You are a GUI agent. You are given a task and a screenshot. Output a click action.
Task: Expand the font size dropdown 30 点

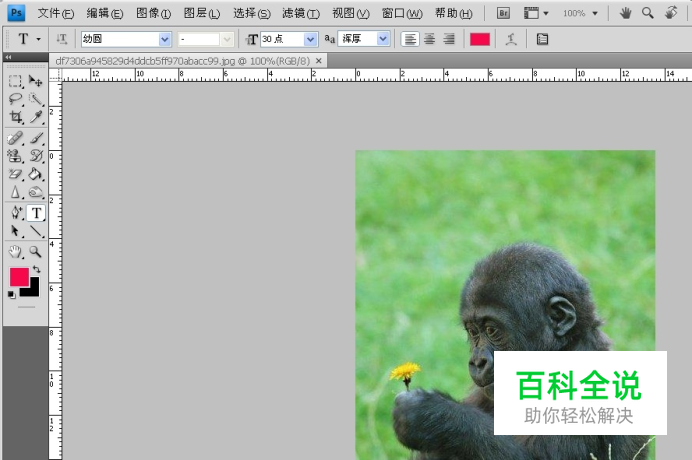click(311, 39)
